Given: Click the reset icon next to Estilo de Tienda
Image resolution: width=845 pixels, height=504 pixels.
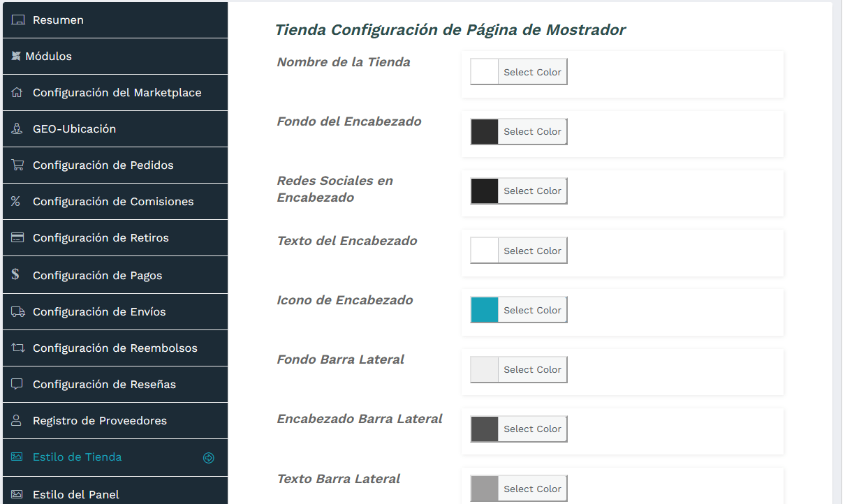Looking at the screenshot, I should tap(209, 457).
